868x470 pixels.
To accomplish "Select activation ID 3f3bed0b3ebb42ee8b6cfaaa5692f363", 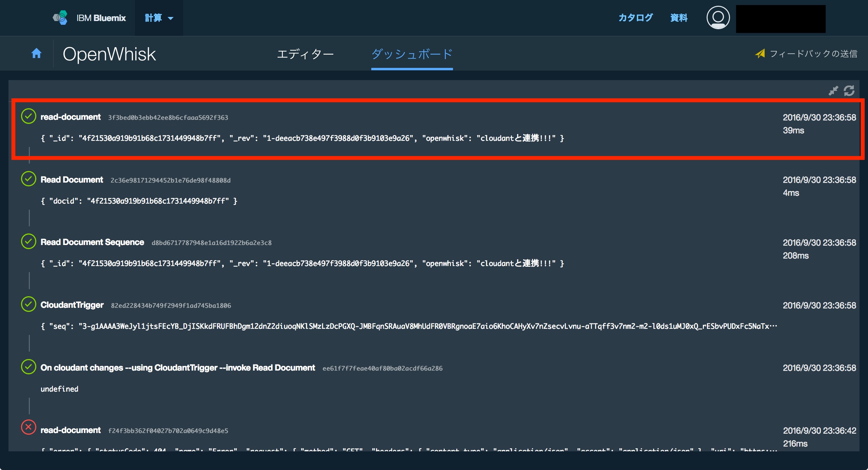I will pos(168,117).
